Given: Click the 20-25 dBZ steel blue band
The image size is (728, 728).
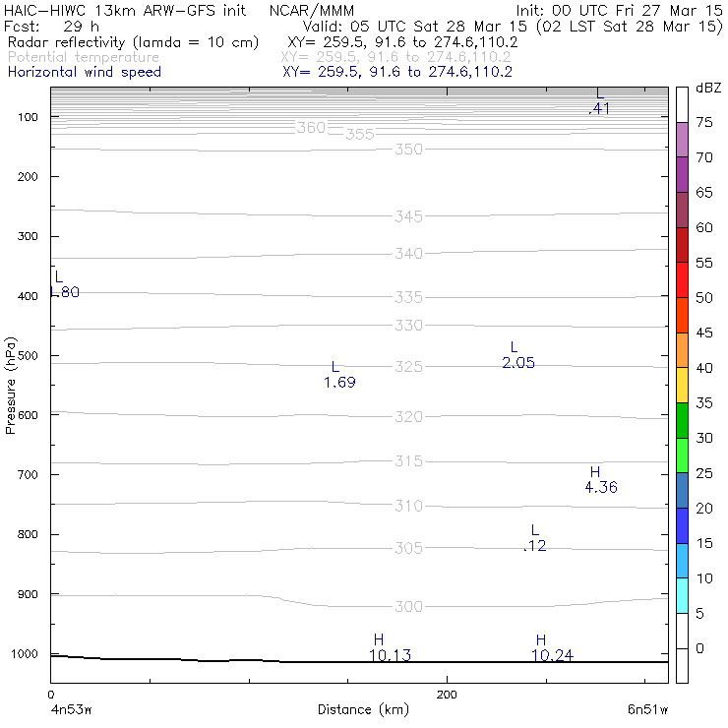Looking at the screenshot, I should pos(682,490).
